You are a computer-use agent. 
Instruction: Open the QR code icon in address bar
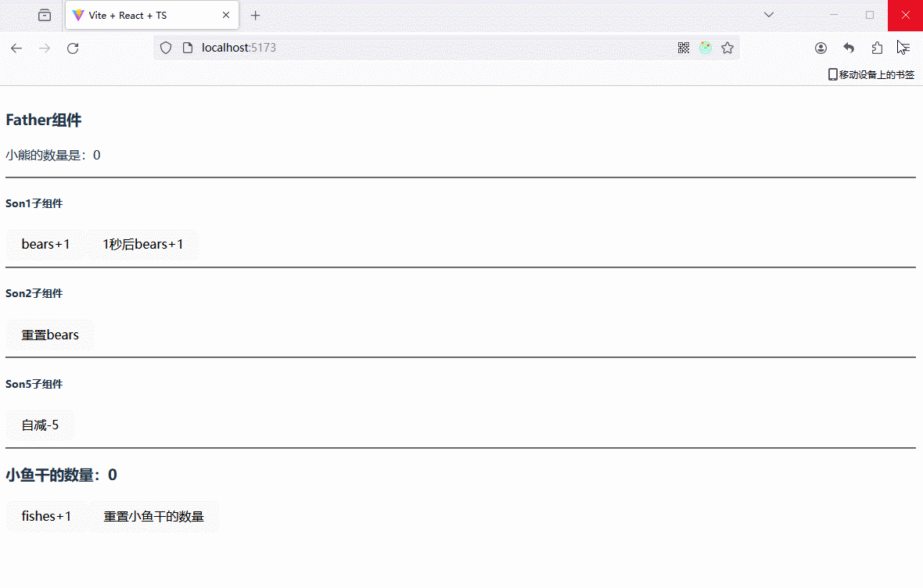point(684,48)
